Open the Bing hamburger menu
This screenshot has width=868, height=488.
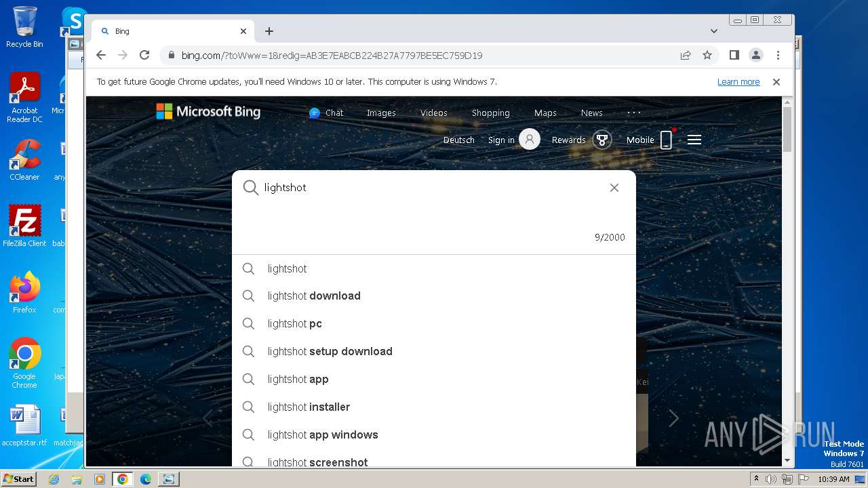click(x=694, y=140)
